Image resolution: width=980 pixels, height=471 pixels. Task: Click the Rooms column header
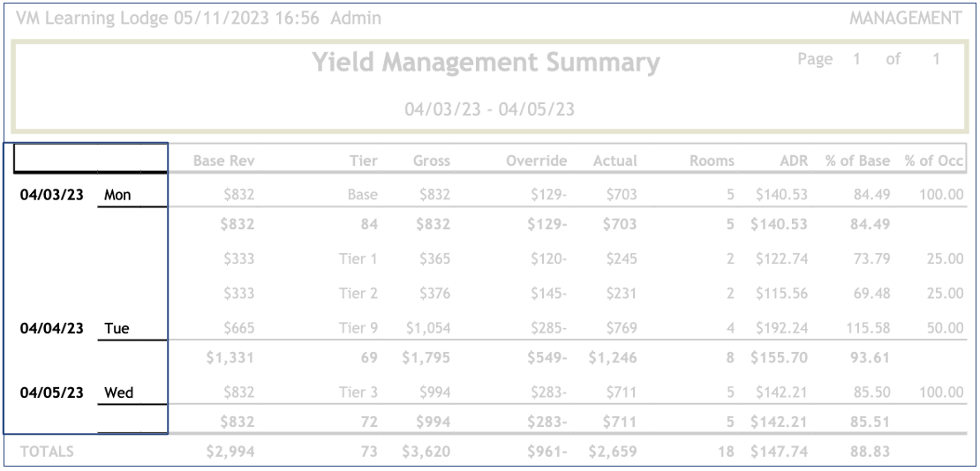(x=712, y=161)
